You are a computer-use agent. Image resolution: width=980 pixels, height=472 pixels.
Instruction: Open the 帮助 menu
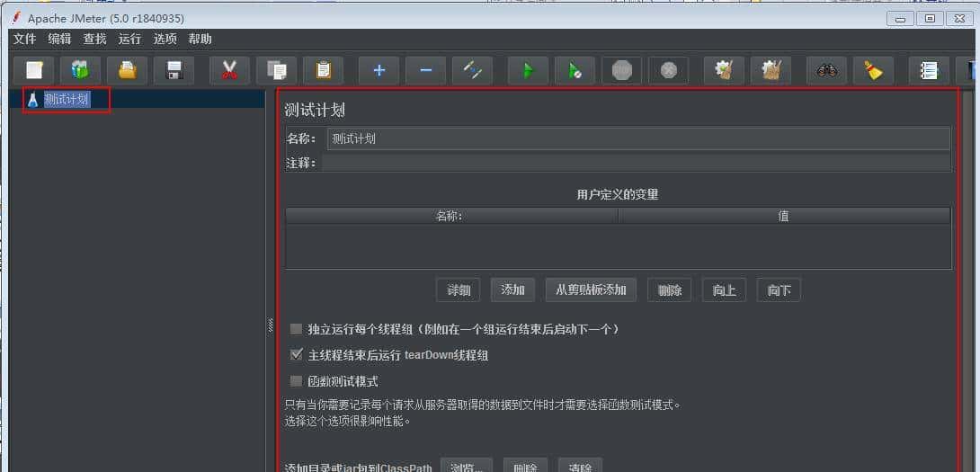(x=200, y=39)
